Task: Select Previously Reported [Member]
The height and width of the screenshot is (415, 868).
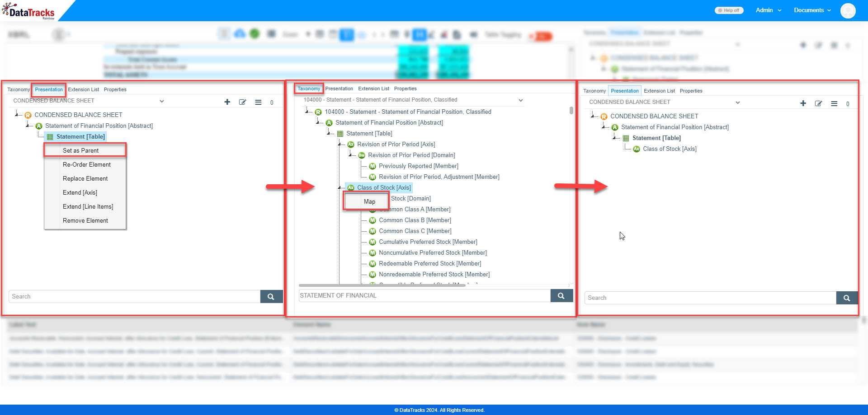Action: [x=419, y=166]
